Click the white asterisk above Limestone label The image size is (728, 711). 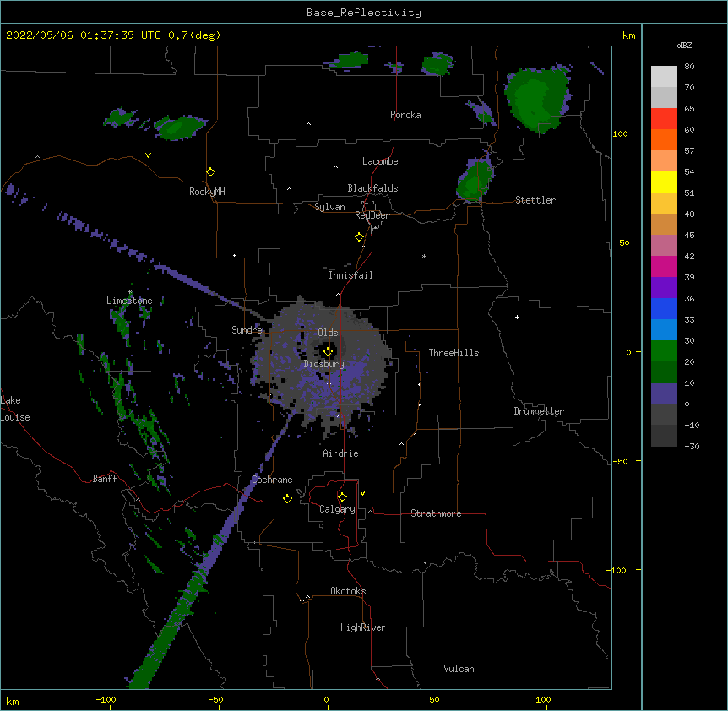click(130, 292)
